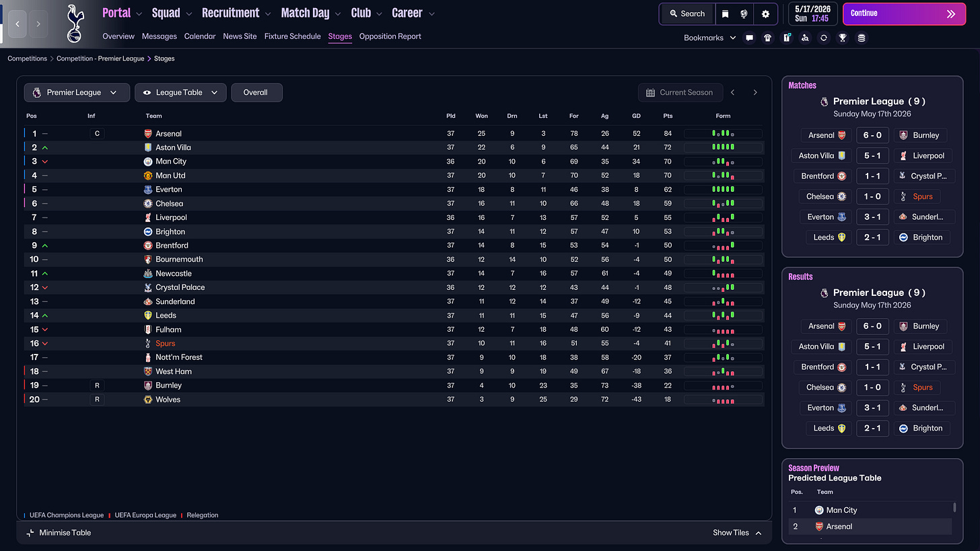The width and height of the screenshot is (980, 551).
Task: Click Arsenal's form bars in table
Action: pos(723,134)
